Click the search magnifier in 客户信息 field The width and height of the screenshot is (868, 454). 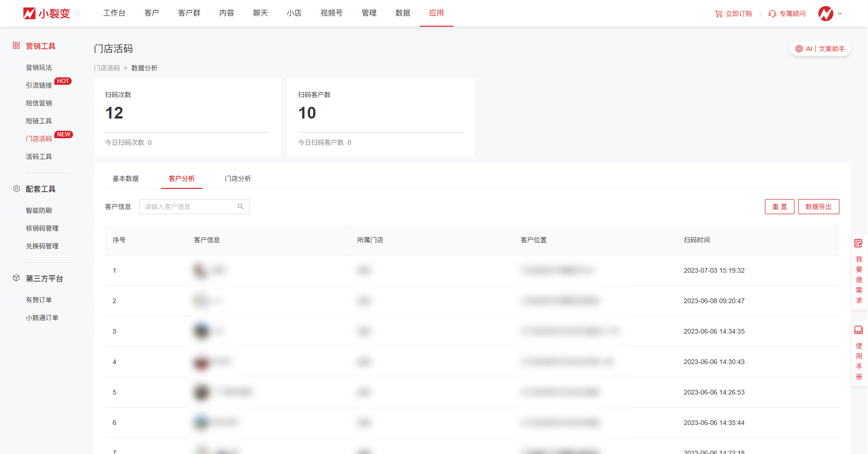pyautogui.click(x=241, y=207)
